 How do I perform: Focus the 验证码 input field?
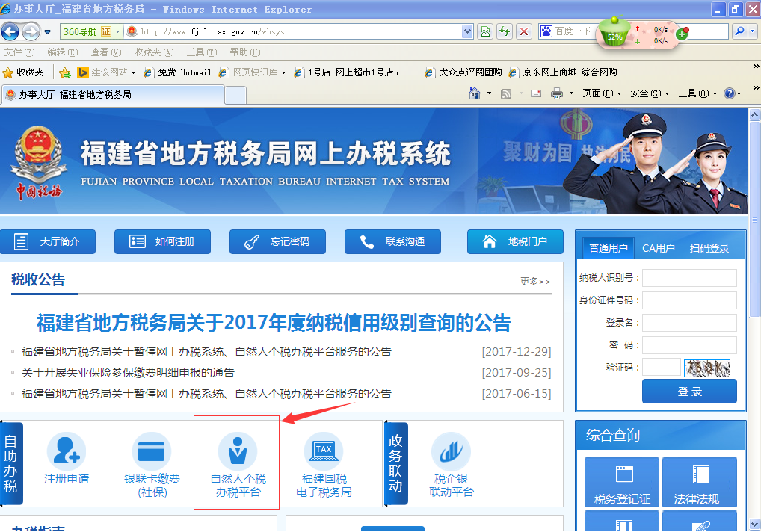coord(662,367)
